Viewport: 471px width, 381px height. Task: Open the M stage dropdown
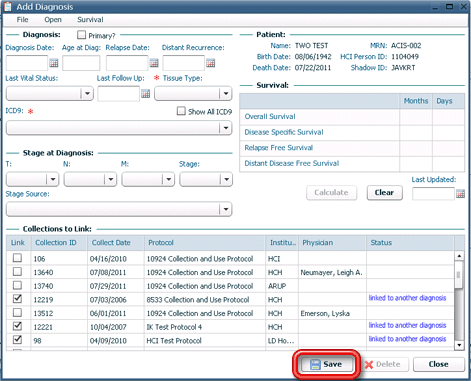[169, 180]
